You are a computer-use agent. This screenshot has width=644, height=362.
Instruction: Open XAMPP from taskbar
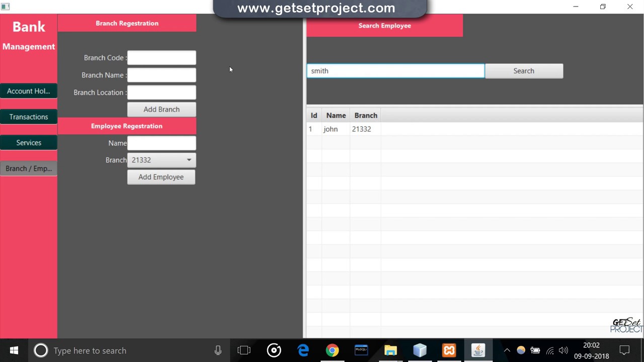449,350
